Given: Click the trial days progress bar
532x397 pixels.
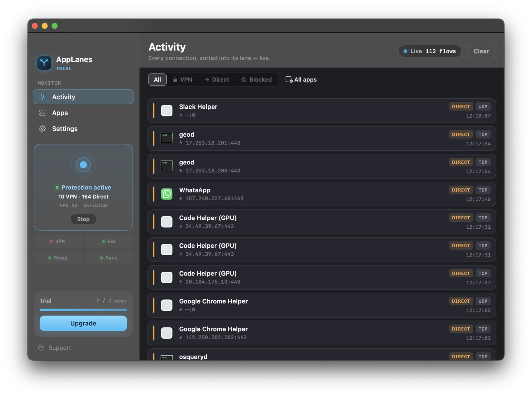Looking at the screenshot, I should click(x=83, y=310).
